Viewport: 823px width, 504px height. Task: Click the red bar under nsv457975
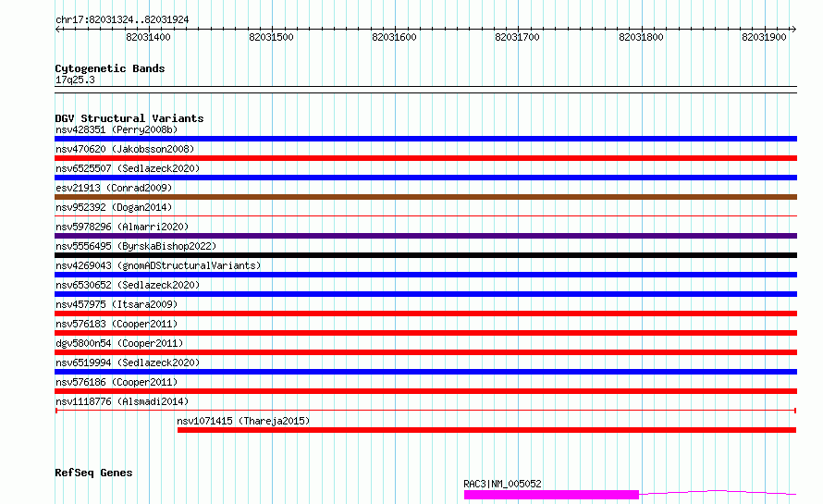(x=425, y=313)
